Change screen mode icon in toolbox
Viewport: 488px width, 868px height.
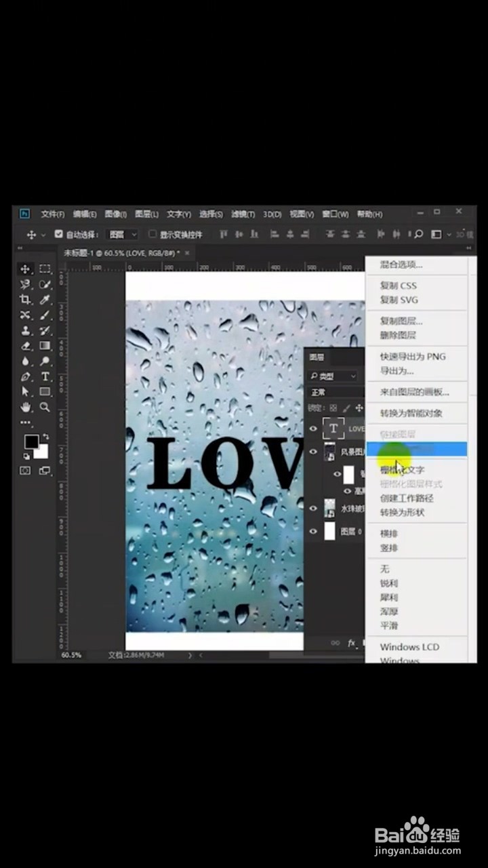point(45,471)
